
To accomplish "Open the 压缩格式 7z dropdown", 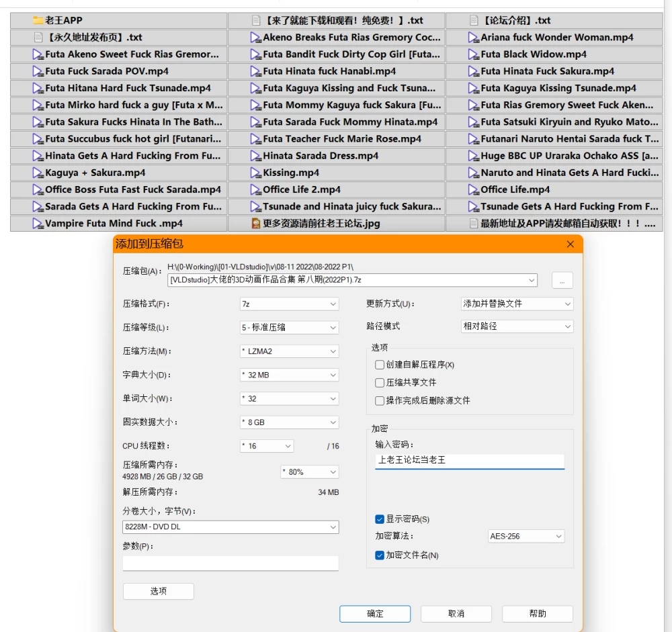I will click(289, 304).
